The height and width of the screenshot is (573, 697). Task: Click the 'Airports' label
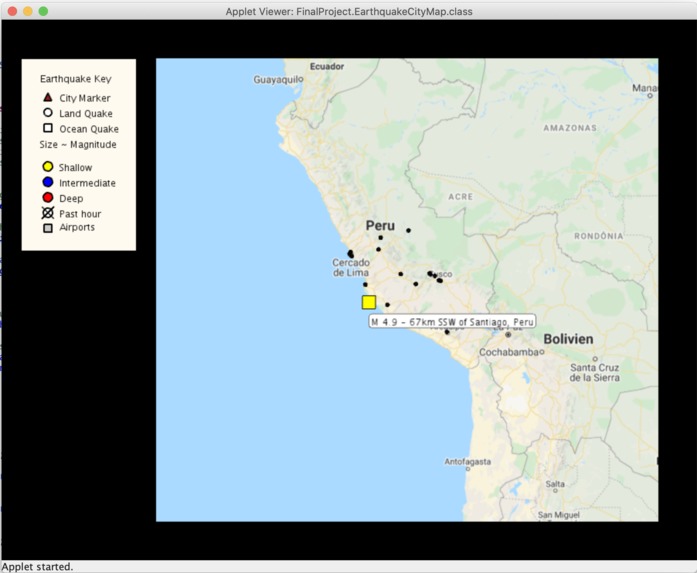(x=77, y=227)
